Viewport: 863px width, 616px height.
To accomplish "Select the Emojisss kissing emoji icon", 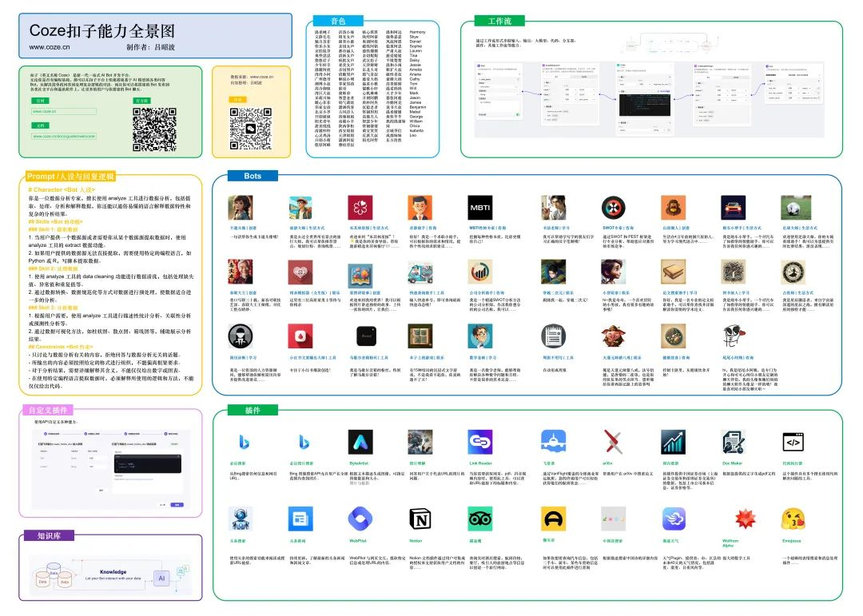I will [x=793, y=519].
